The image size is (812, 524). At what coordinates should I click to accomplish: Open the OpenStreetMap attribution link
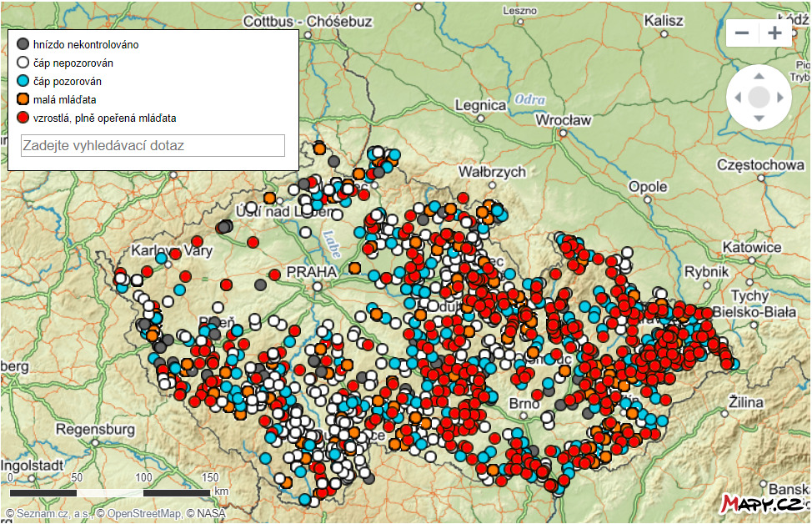click(x=144, y=514)
